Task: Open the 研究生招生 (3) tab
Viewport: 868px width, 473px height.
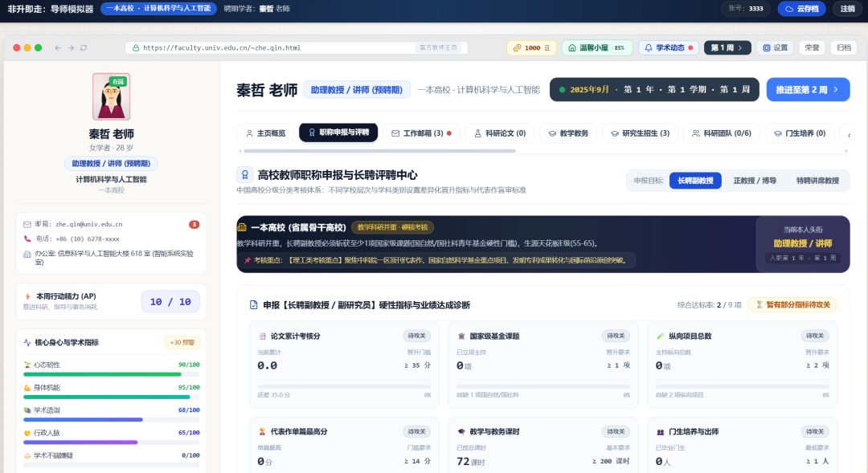Action: tap(640, 133)
